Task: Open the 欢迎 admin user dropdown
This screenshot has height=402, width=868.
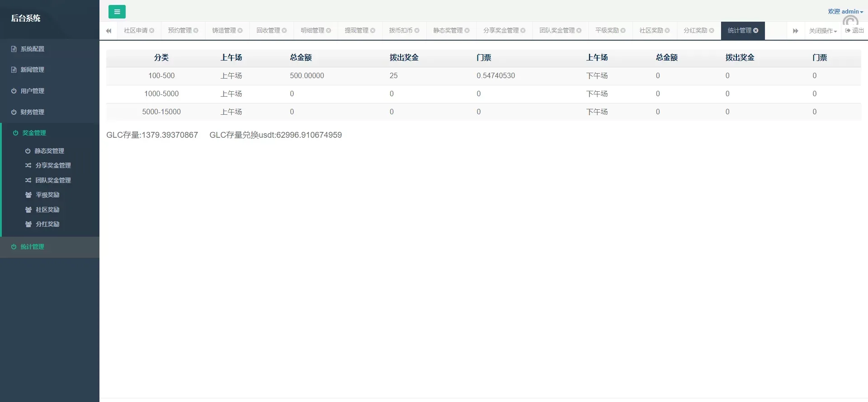Action: pyautogui.click(x=845, y=12)
